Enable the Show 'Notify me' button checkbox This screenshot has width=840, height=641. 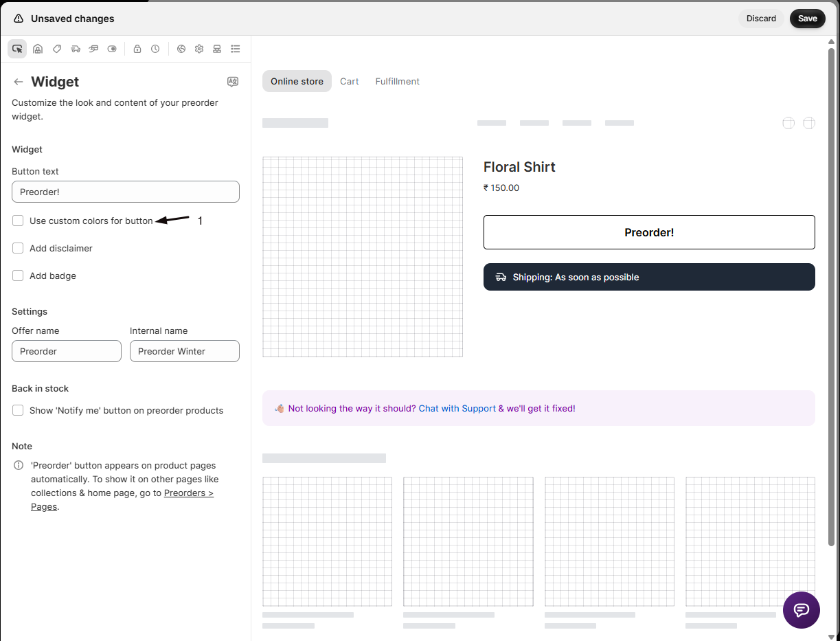coord(18,410)
